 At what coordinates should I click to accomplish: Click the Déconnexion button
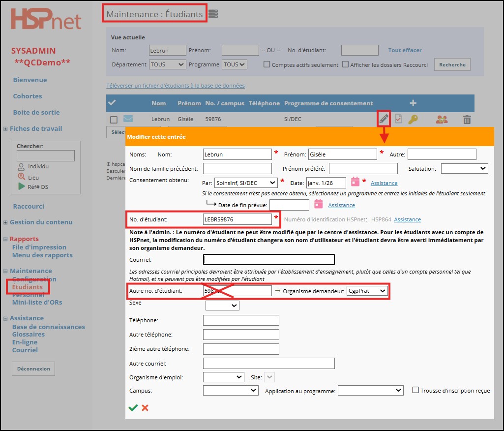click(x=33, y=369)
